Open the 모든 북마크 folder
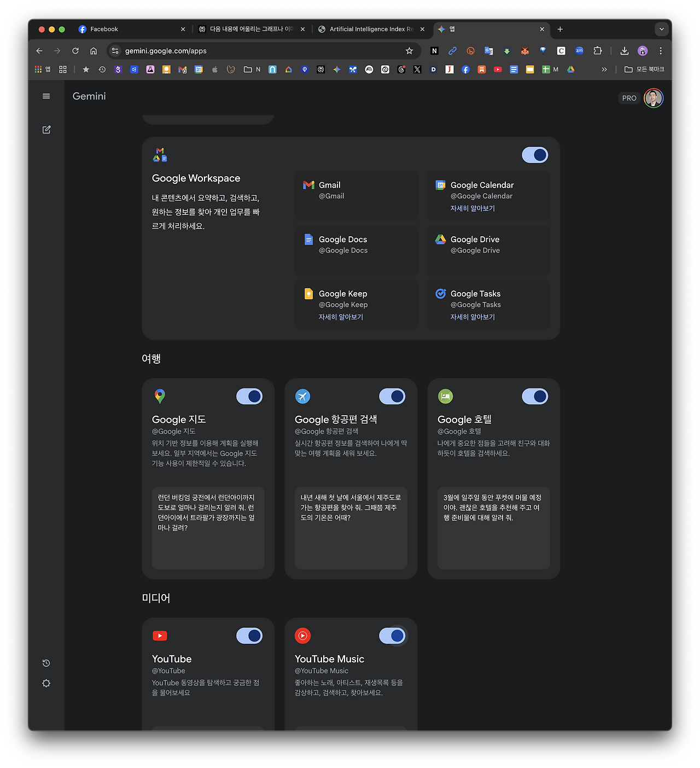 (644, 69)
